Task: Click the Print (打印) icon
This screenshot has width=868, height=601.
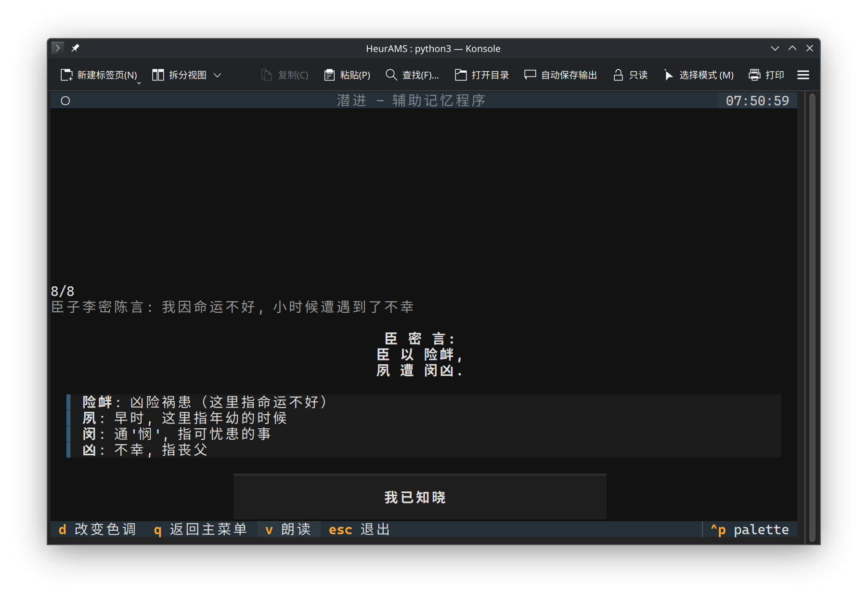Action: pyautogui.click(x=754, y=75)
